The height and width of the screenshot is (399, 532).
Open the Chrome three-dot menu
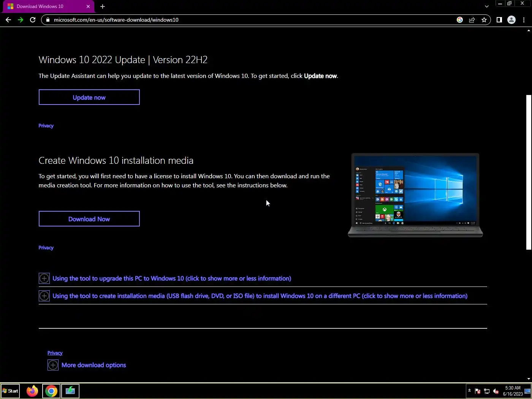coord(524,20)
